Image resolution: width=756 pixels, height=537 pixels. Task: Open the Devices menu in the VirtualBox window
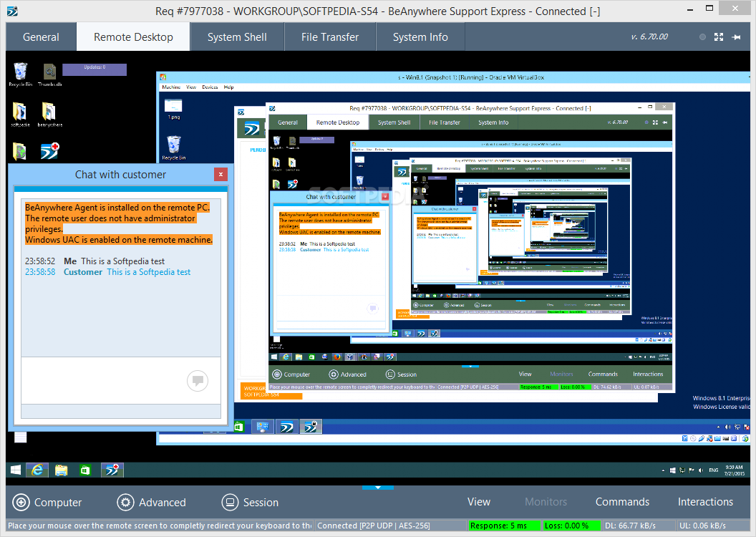pos(210,87)
